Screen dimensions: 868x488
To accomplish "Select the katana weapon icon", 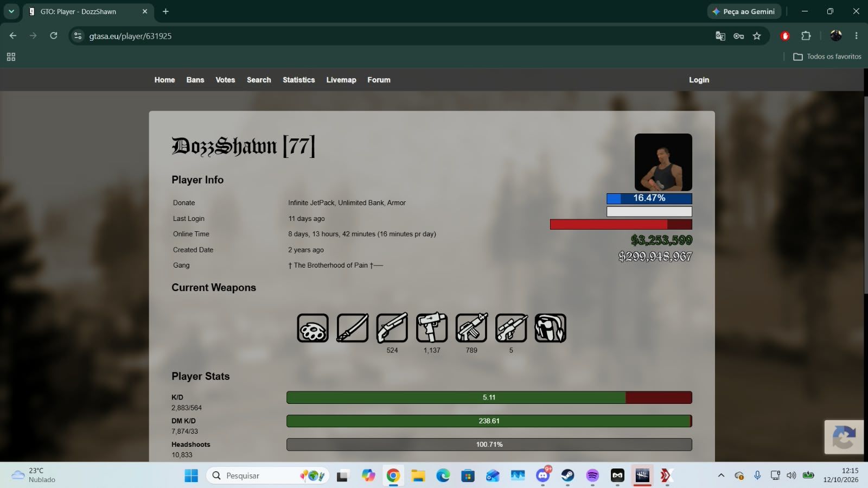I will coord(353,328).
